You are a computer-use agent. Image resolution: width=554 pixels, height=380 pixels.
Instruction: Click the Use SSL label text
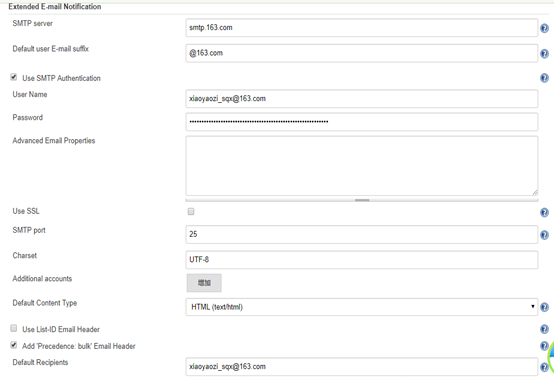pos(26,211)
